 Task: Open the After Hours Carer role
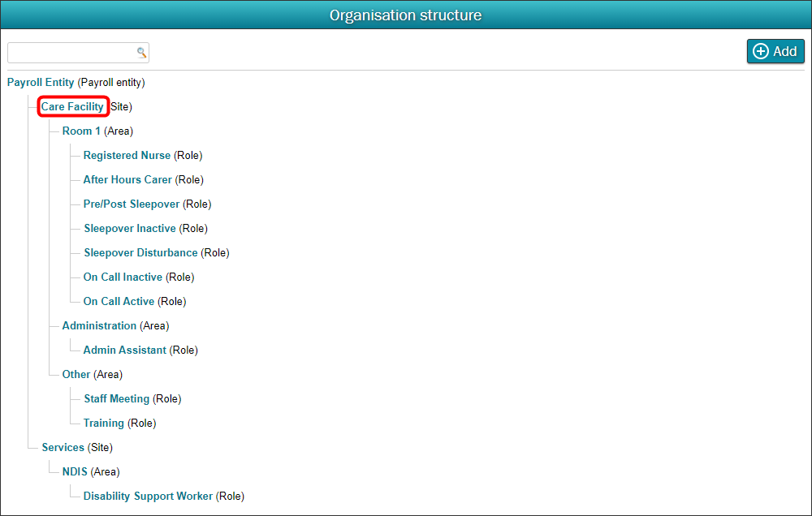point(127,179)
